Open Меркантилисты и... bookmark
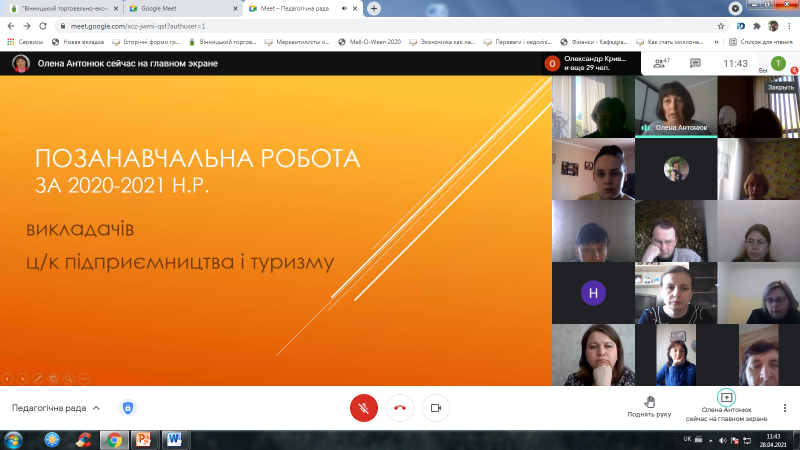800x450 pixels. 297,42
